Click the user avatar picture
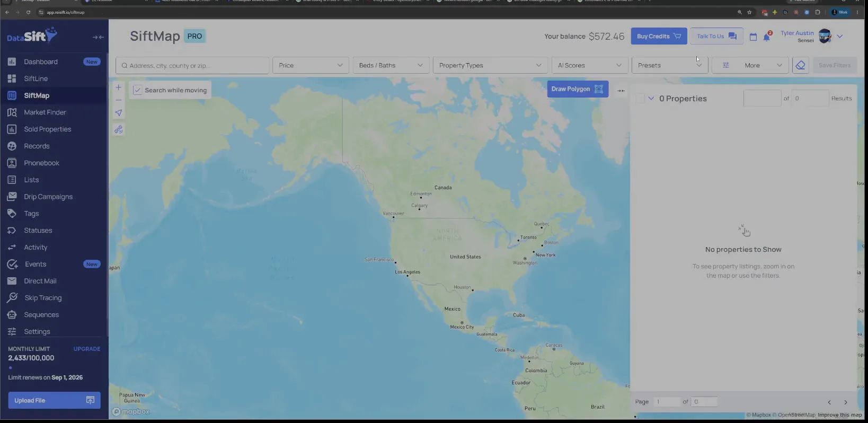Viewport: 868px width, 423px height. pos(825,36)
